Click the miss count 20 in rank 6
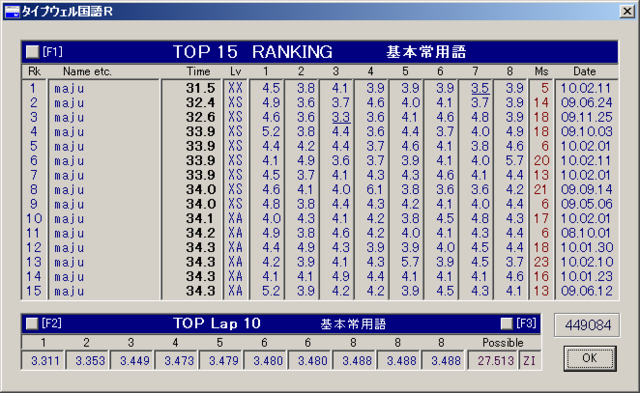Image resolution: width=640 pixels, height=393 pixels. pyautogui.click(x=542, y=160)
